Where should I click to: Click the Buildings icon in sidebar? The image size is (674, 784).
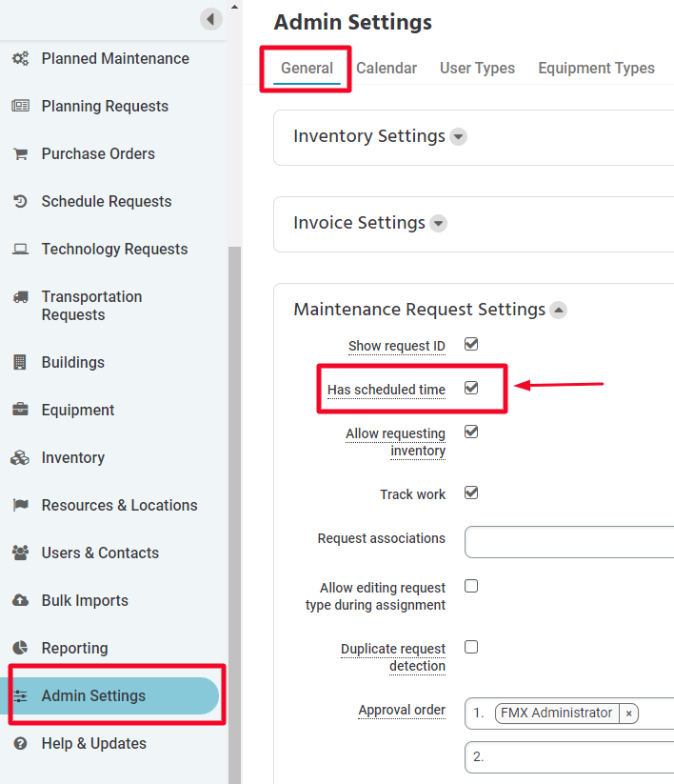[20, 362]
